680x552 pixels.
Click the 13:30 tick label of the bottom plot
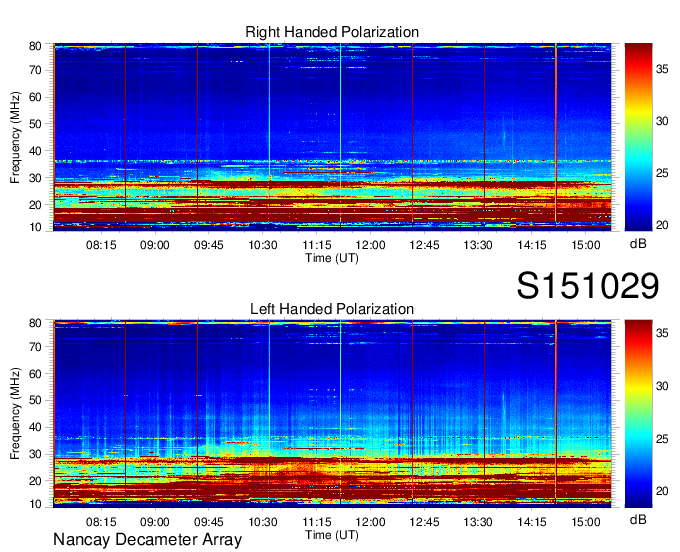click(x=478, y=522)
